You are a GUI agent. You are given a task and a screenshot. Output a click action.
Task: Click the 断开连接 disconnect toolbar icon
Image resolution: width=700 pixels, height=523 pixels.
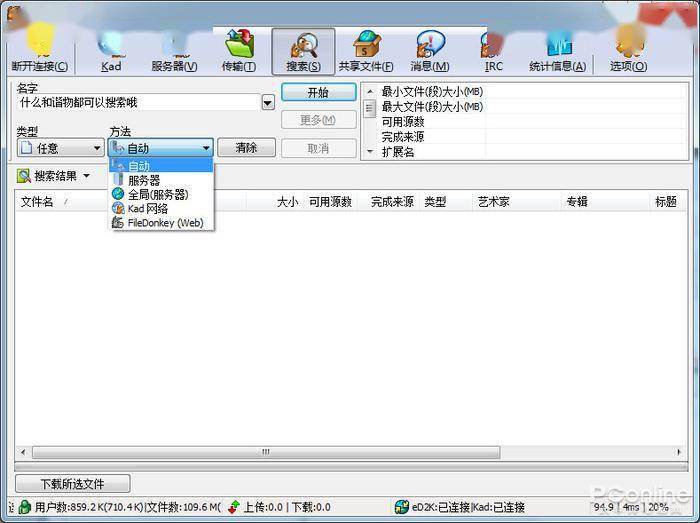(40, 50)
